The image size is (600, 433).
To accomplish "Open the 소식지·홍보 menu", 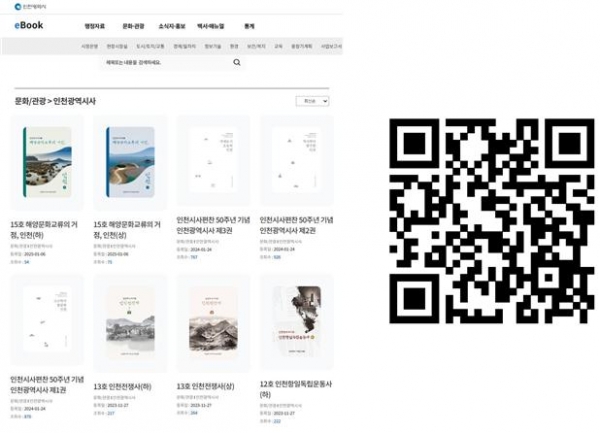I will 172,26.
